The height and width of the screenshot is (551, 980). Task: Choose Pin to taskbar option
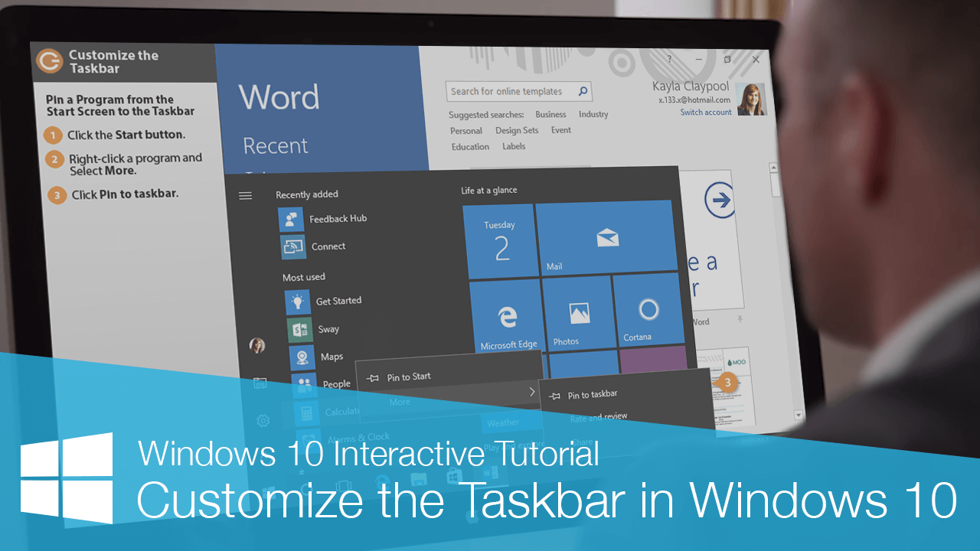[x=593, y=394]
